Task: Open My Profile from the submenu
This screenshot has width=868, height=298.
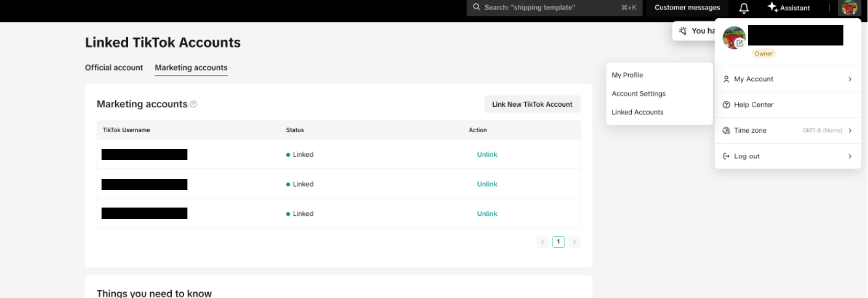Action: pos(627,75)
